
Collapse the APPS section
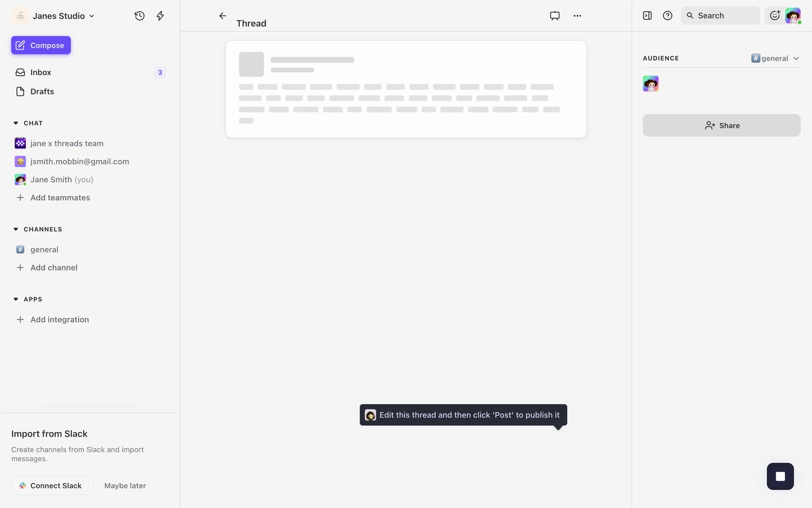[x=16, y=299]
